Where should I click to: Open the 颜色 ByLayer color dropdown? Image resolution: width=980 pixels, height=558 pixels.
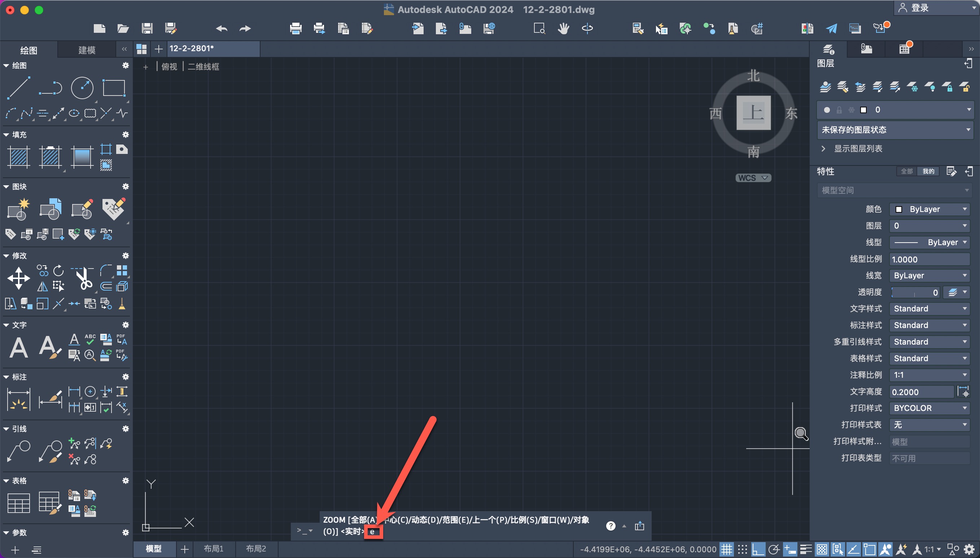[x=929, y=209]
